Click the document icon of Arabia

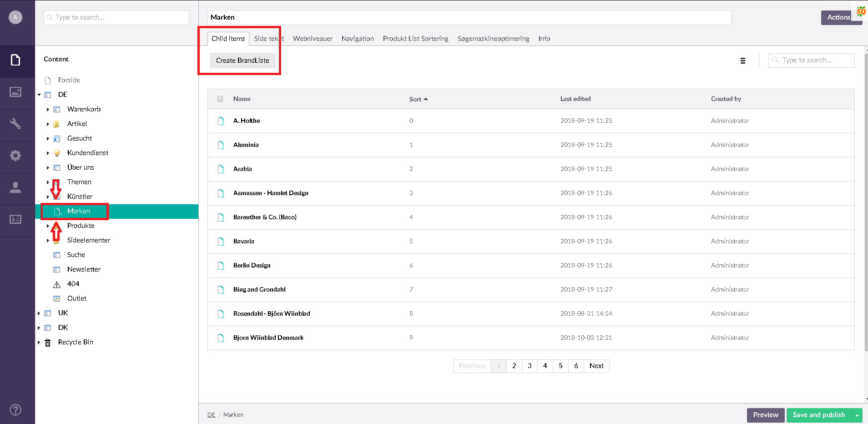click(221, 169)
